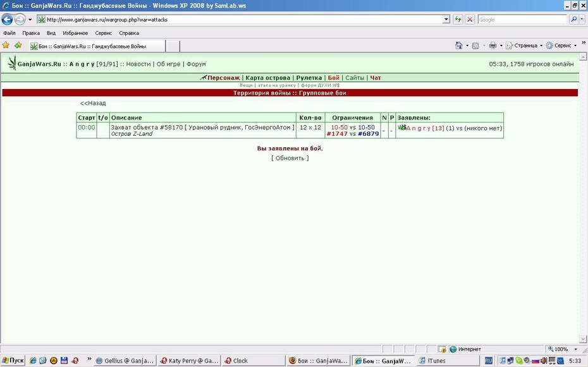Viewport: 588px width, 367px height.
Task: Open the Сайты navigation link
Action: 355,78
